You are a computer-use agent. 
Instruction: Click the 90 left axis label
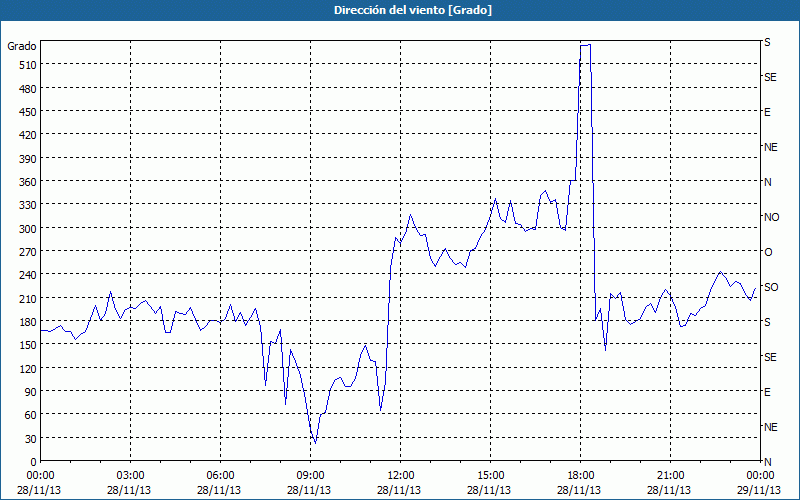point(31,392)
